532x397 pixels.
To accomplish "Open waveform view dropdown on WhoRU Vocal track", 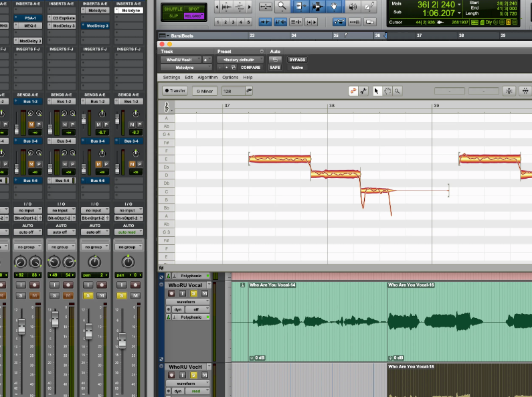I will [188, 302].
